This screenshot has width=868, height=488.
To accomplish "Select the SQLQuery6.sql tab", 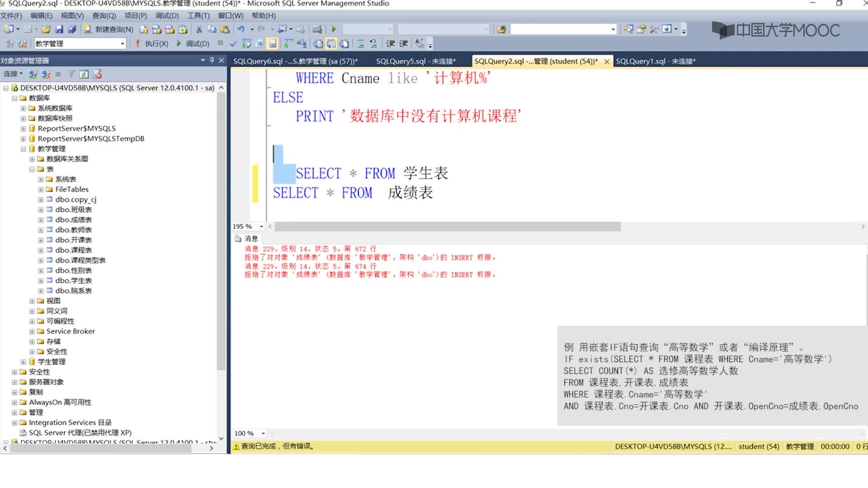I will (x=295, y=60).
